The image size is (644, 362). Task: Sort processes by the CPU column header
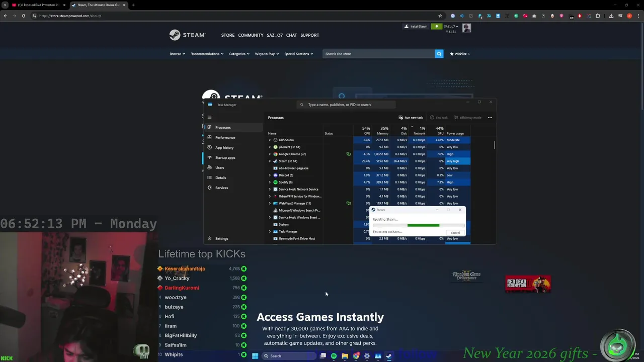click(363, 131)
